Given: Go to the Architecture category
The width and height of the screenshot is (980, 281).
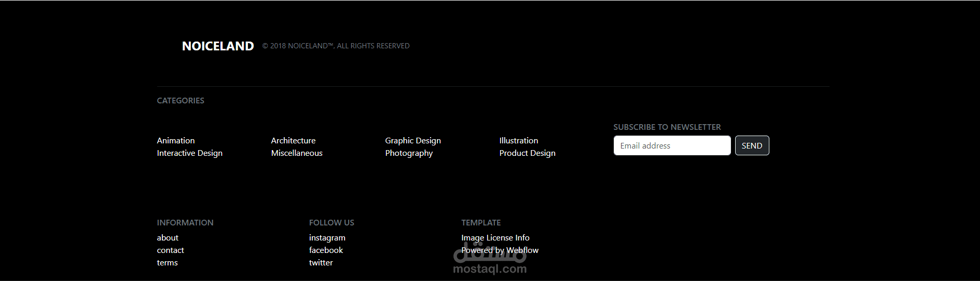Looking at the screenshot, I should tap(293, 140).
